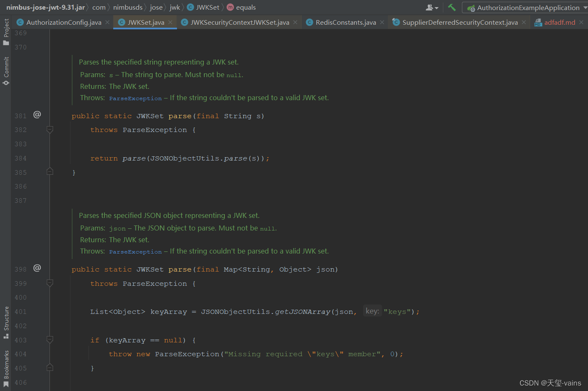The image size is (588, 391).
Task: Click breadcrumb nimbus-jose-jwt-9.31.jar
Action: [45, 8]
